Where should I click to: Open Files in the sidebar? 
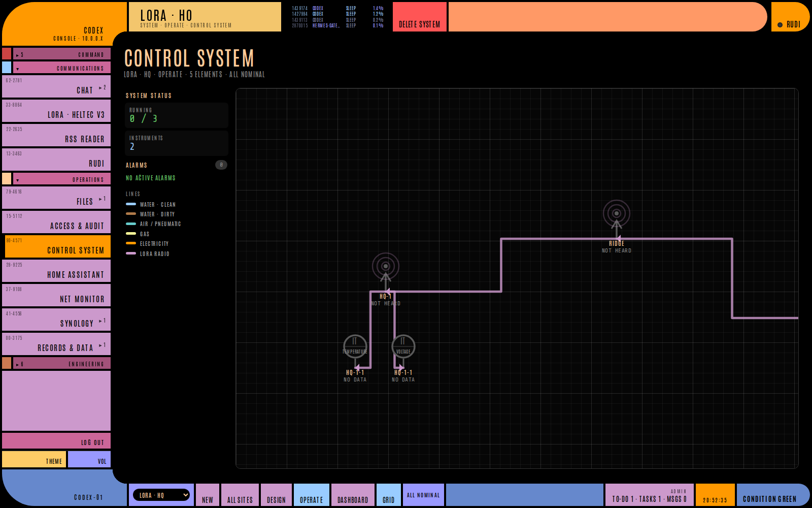point(56,198)
